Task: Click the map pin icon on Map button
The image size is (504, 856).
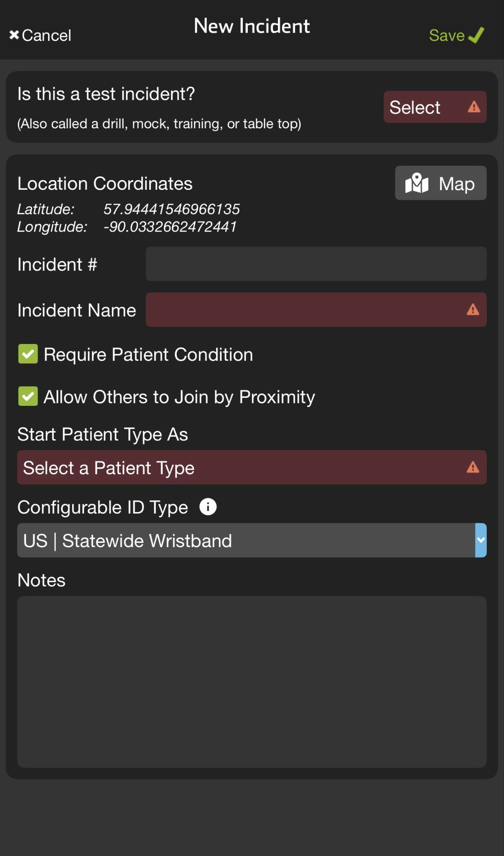Action: (x=417, y=183)
